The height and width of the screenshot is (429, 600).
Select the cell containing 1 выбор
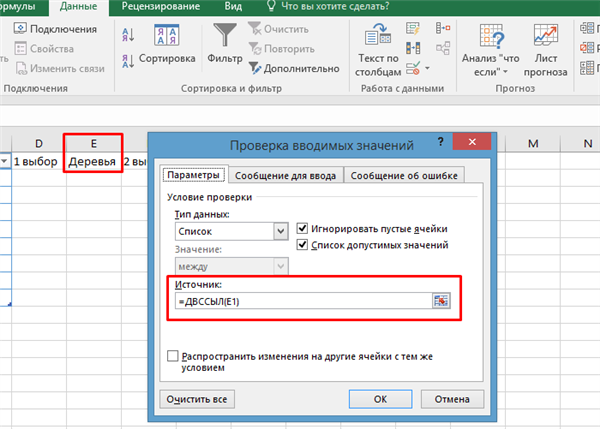[x=38, y=161]
